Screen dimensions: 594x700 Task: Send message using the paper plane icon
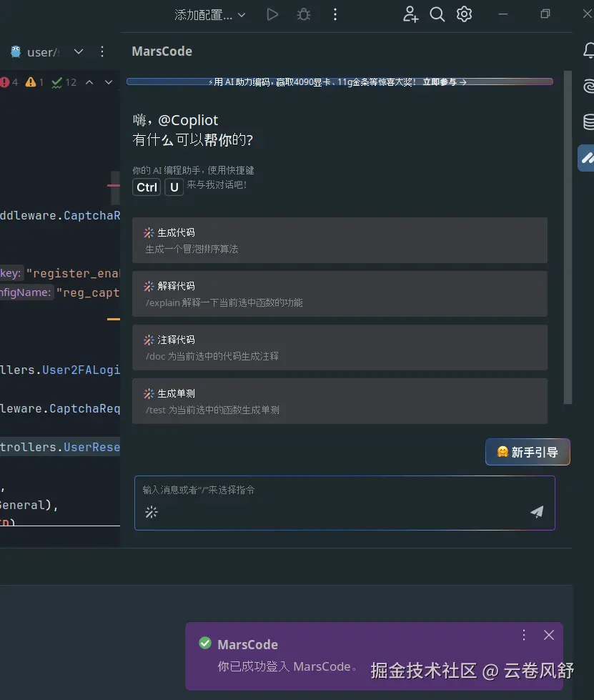pyautogui.click(x=537, y=512)
